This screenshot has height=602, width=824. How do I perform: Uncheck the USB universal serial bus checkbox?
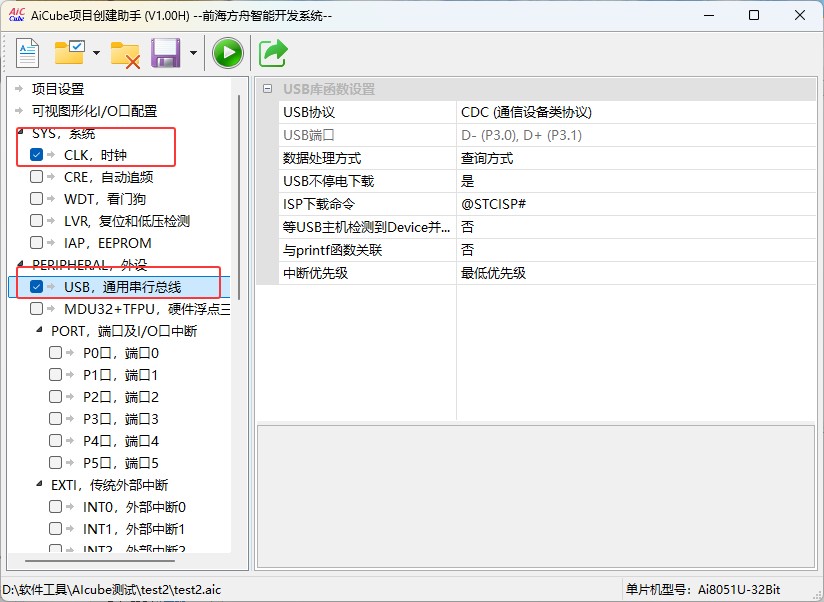pyautogui.click(x=36, y=287)
